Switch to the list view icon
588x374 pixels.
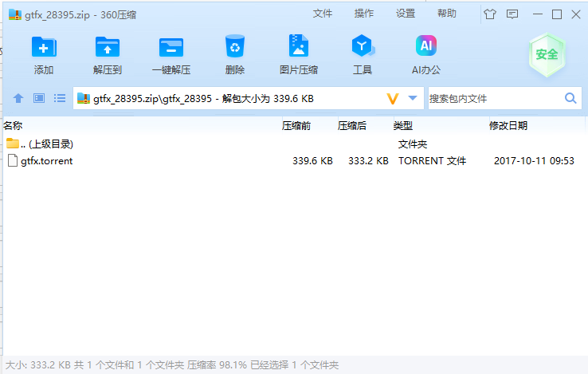(x=60, y=98)
